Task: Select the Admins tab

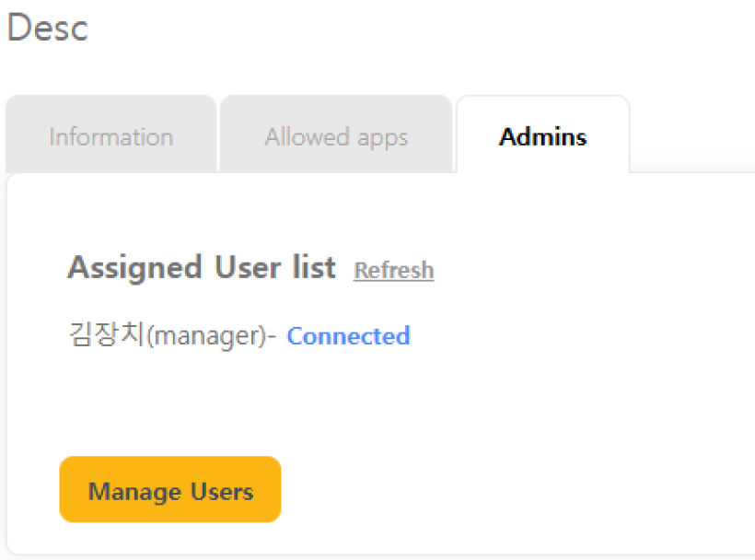Action: [x=542, y=137]
